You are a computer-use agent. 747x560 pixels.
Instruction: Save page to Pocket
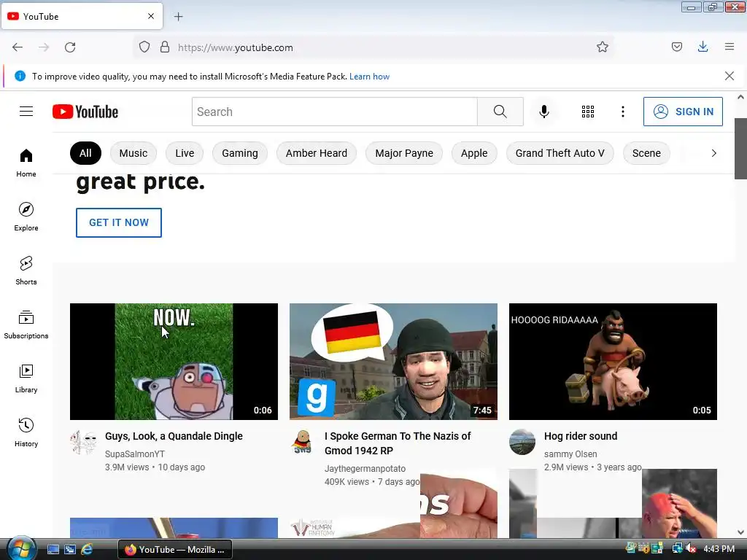click(676, 47)
